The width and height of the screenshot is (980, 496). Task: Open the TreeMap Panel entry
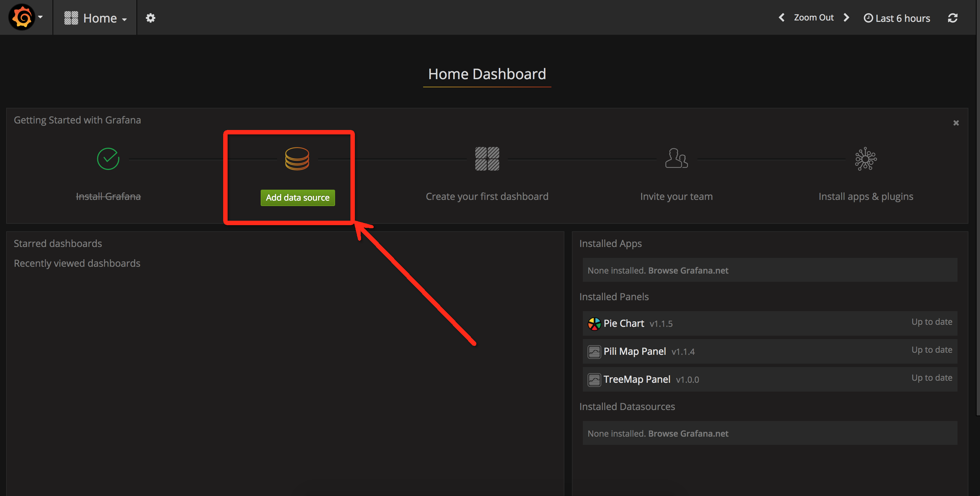[x=769, y=379]
